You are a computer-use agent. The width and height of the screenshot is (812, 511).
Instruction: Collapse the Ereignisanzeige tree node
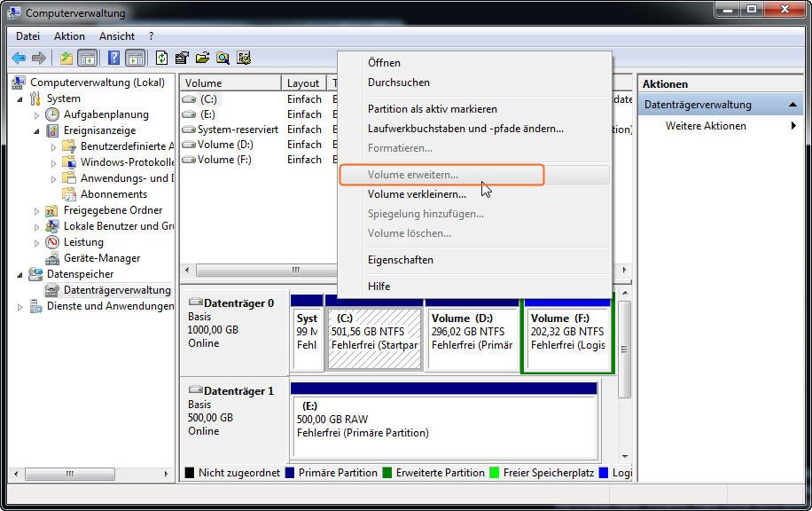(x=36, y=131)
